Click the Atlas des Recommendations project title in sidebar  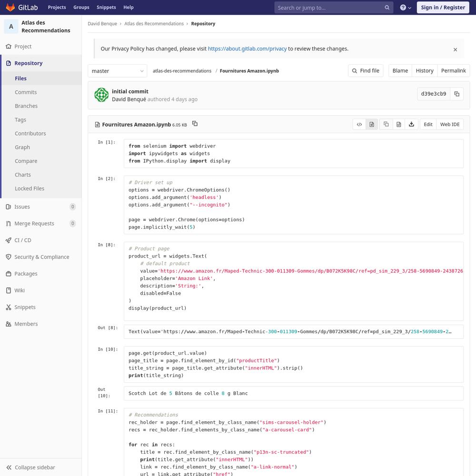46,26
